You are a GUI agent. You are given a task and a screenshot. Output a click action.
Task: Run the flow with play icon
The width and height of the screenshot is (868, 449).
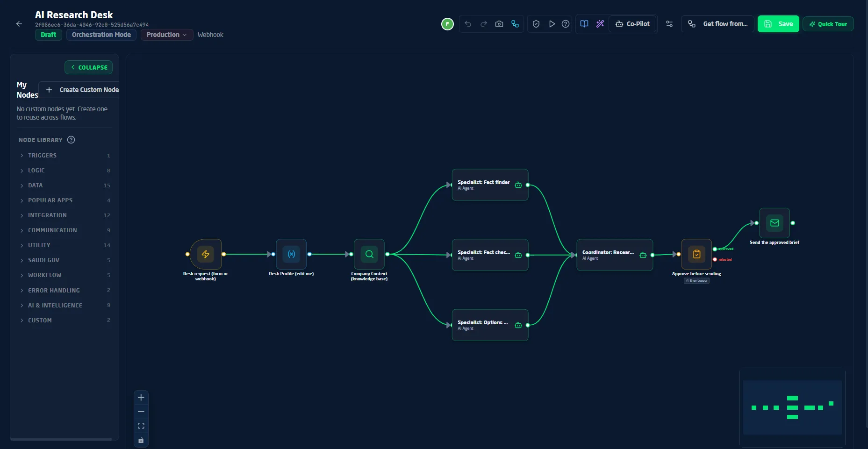coord(552,24)
